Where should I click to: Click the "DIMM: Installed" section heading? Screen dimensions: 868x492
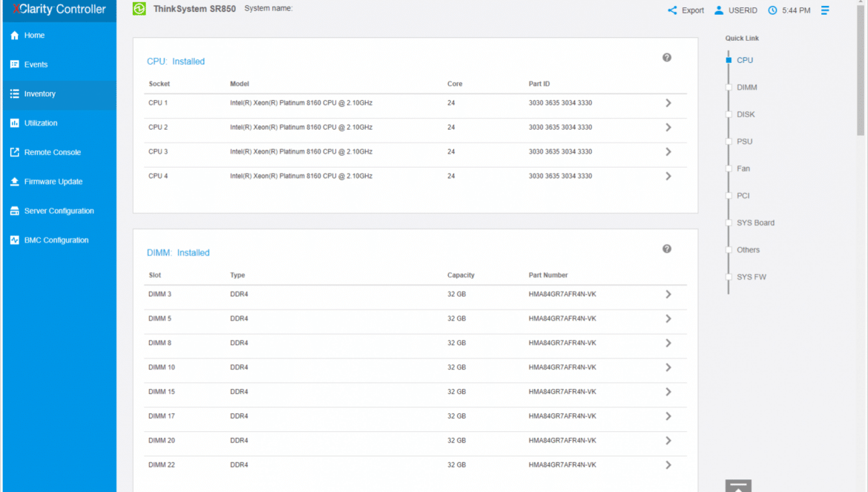178,253
